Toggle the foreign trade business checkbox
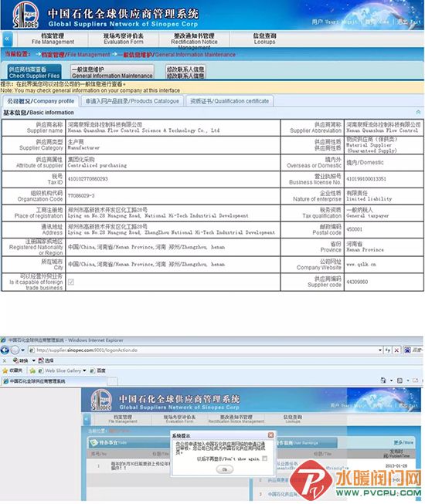Viewport: 425px width, 504px height. 71,282
